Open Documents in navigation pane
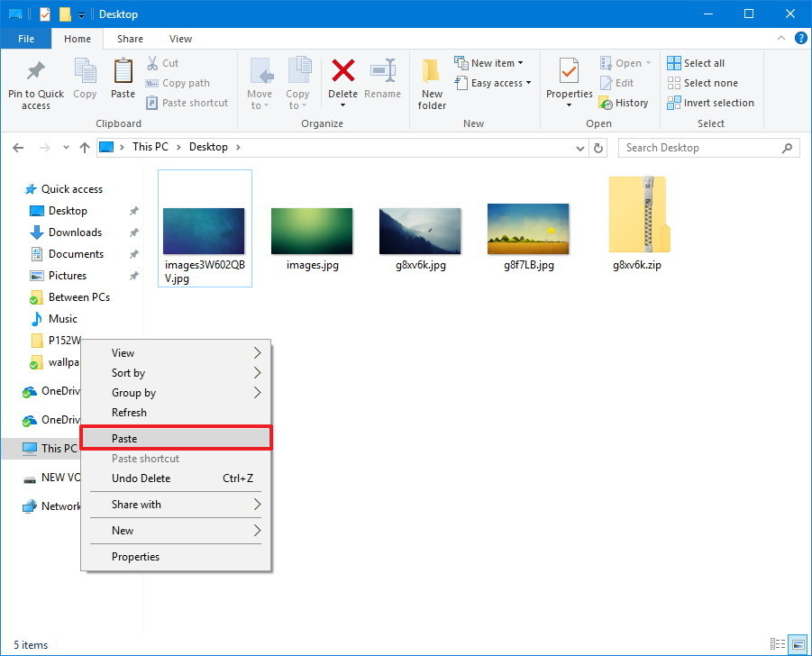 coord(67,254)
